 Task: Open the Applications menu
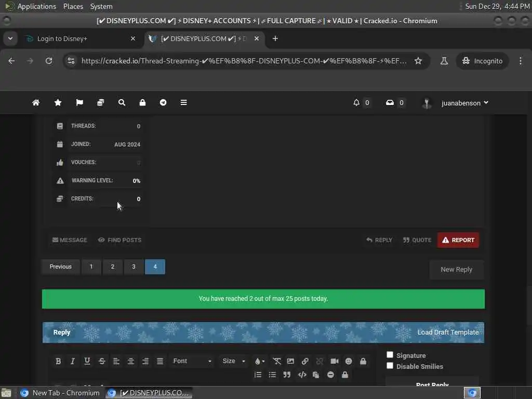pos(37,6)
